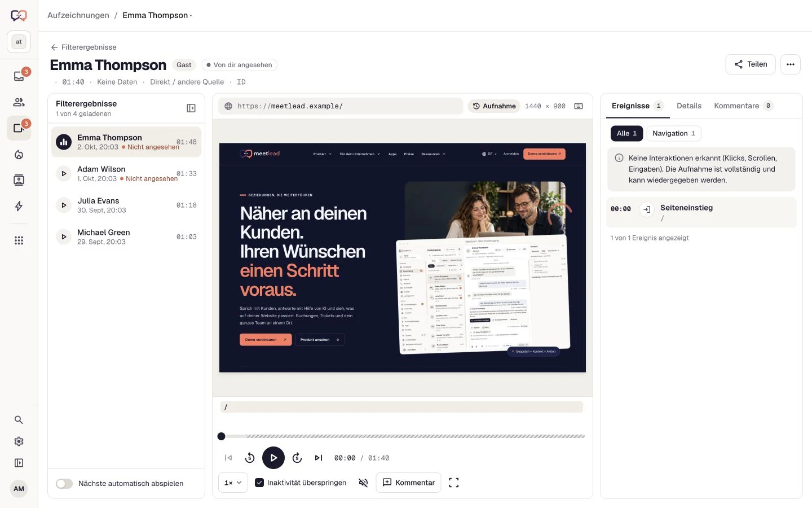Screen dimensions: 812x508
Task: Click the Seiteneinstieg event at 00:00
Action: (701, 212)
